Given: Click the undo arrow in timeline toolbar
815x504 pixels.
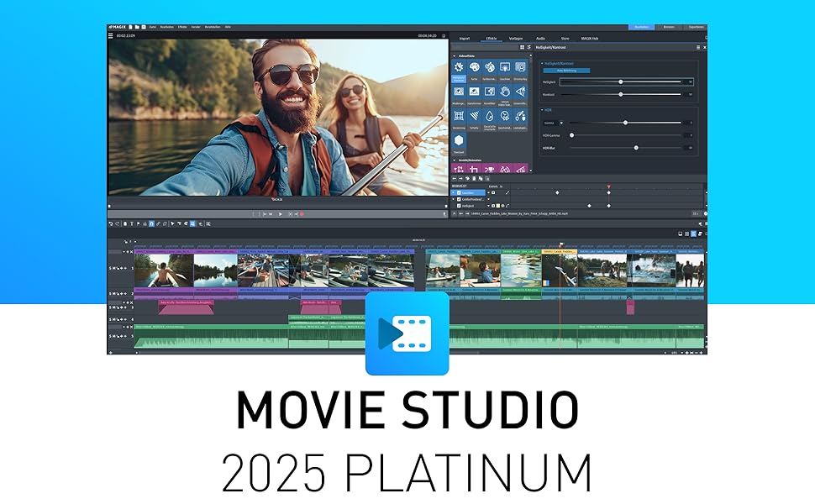Looking at the screenshot, I should coord(111,223).
